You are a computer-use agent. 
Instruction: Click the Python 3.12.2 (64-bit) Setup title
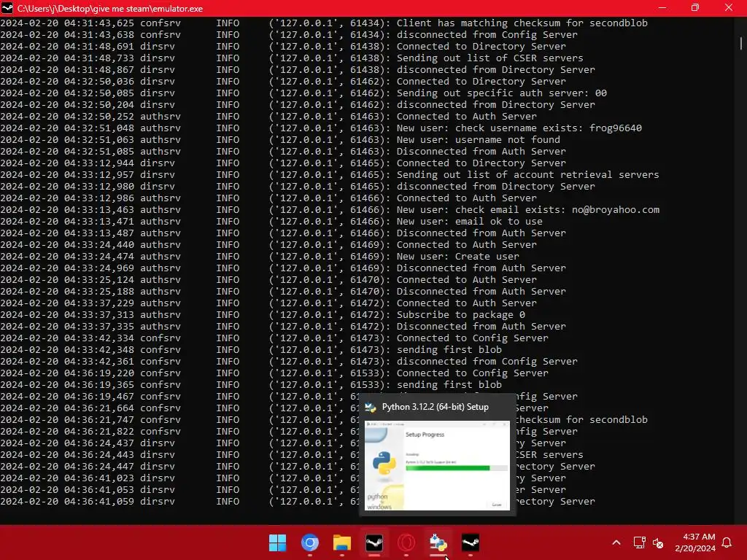pos(435,407)
